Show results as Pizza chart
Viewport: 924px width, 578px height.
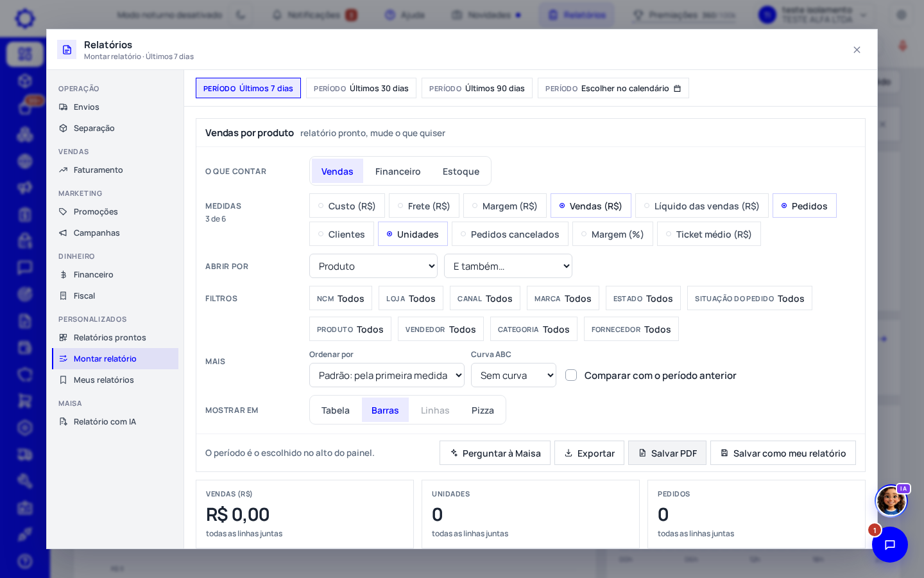point(483,410)
